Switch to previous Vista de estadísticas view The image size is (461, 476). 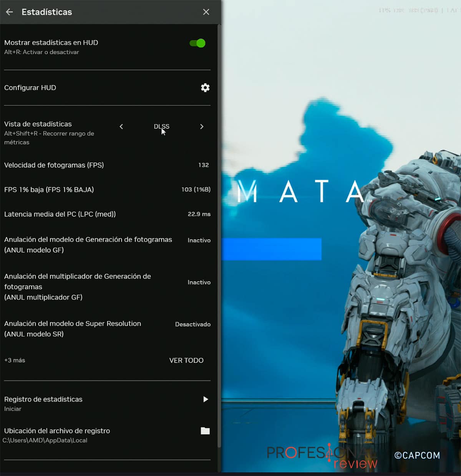[121, 126]
